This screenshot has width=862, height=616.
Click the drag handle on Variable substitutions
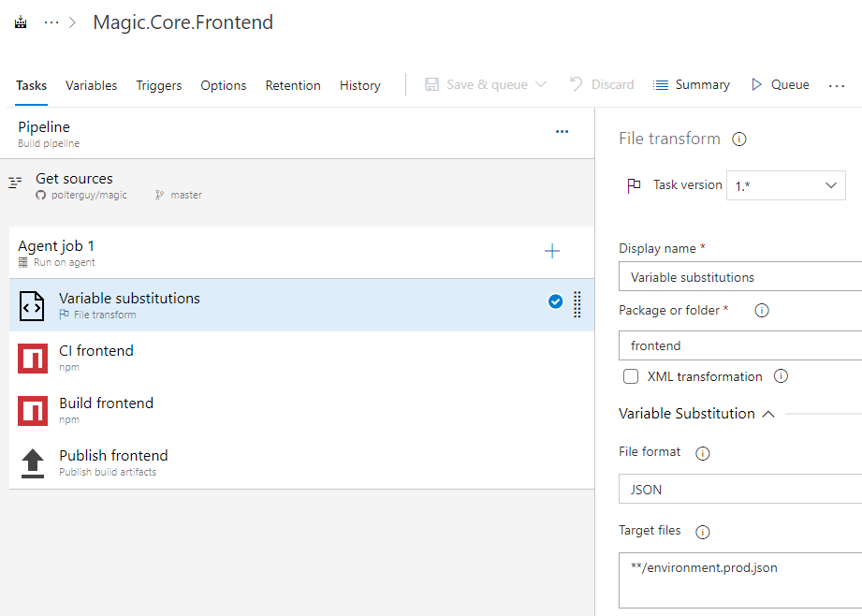coord(577,304)
